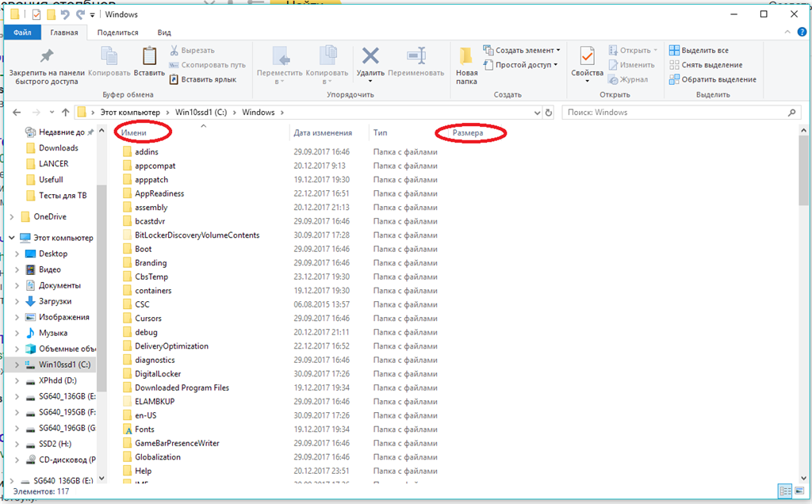Switch to the Поделиться ribbon tab
Viewport: 812px width, 504px height.
pyautogui.click(x=117, y=32)
